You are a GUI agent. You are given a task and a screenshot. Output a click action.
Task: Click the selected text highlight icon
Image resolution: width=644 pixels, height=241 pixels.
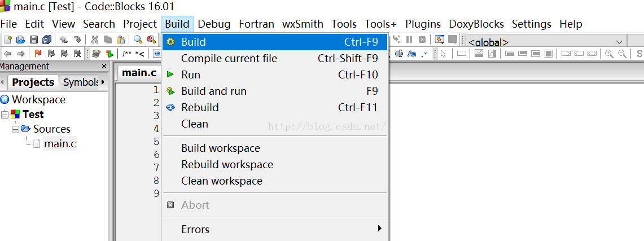[x=398, y=54]
